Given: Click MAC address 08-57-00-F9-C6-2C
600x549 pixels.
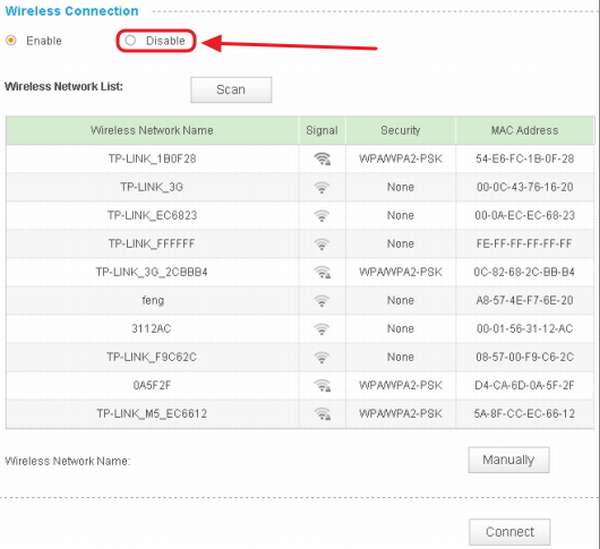Looking at the screenshot, I should (x=525, y=357).
